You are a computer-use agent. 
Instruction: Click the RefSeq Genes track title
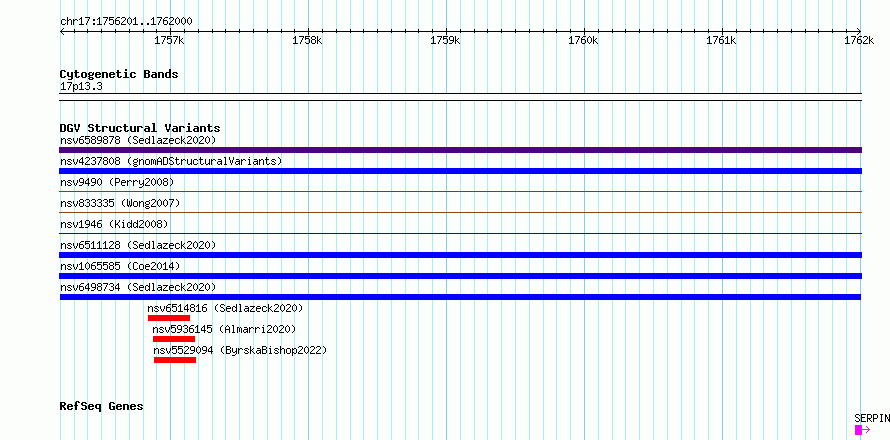click(102, 407)
